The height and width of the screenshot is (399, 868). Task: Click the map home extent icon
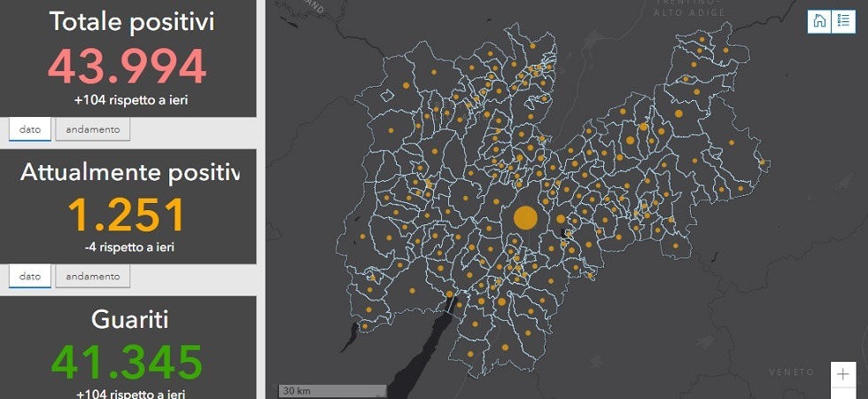[x=819, y=21]
